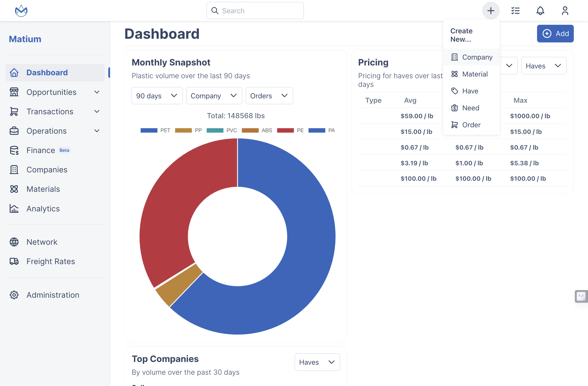This screenshot has width=588, height=386.
Task: Go to Dashboard in sidebar
Action: (x=55, y=72)
